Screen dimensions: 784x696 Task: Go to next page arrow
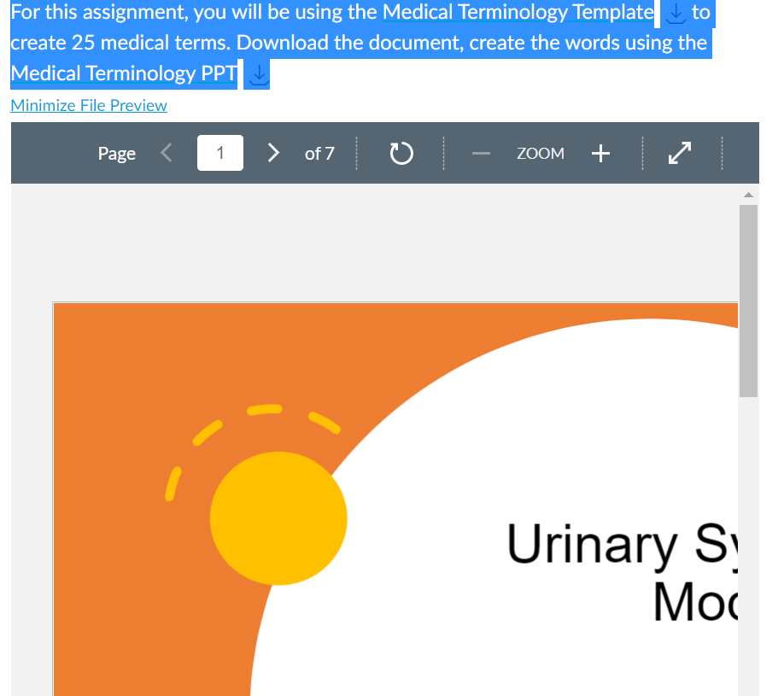(273, 153)
